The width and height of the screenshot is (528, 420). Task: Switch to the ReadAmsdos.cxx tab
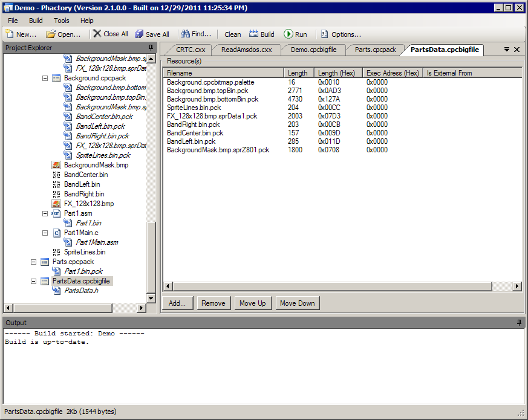pyautogui.click(x=247, y=50)
